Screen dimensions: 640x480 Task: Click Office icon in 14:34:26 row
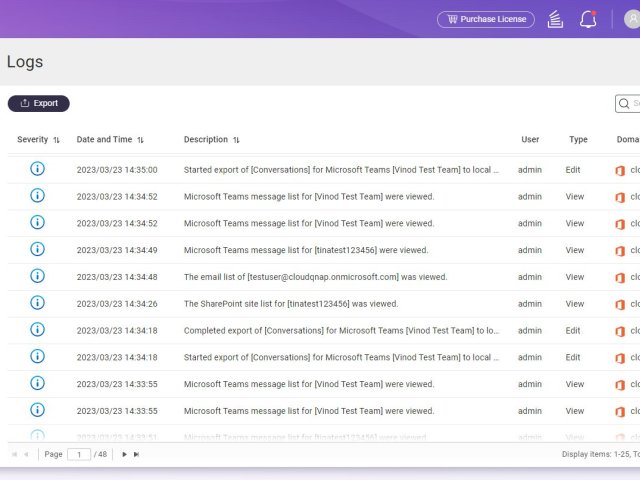pos(620,304)
